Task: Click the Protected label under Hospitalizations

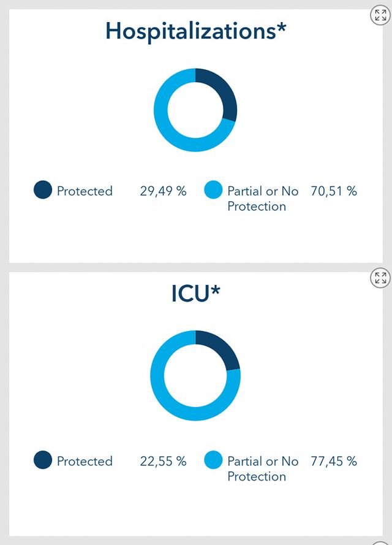Action: click(x=85, y=191)
